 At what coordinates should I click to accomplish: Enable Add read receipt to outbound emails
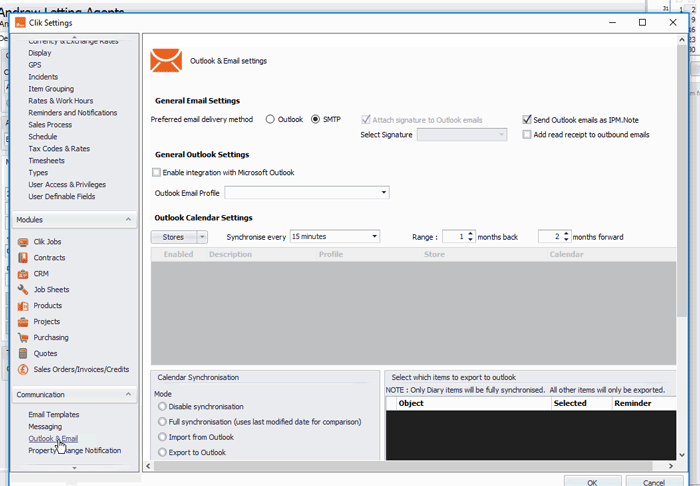coord(527,135)
